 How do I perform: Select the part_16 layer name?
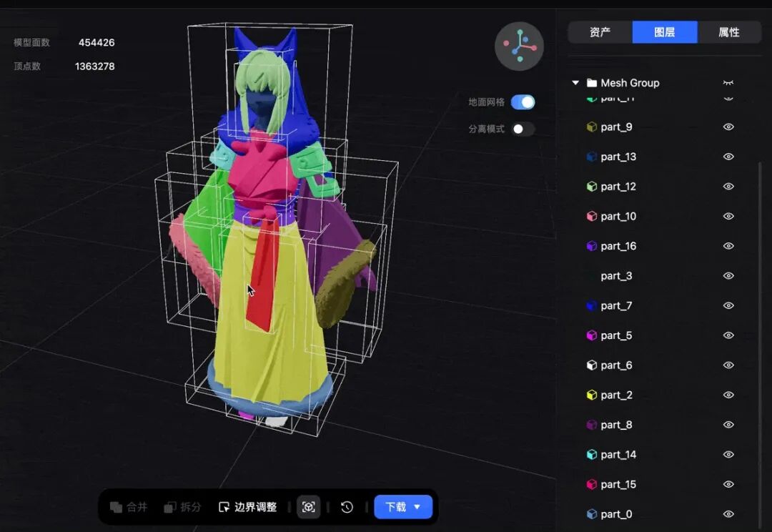618,246
